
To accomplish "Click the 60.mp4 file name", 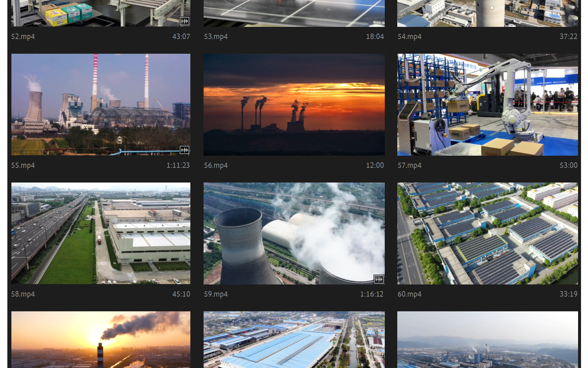I will coord(409,294).
